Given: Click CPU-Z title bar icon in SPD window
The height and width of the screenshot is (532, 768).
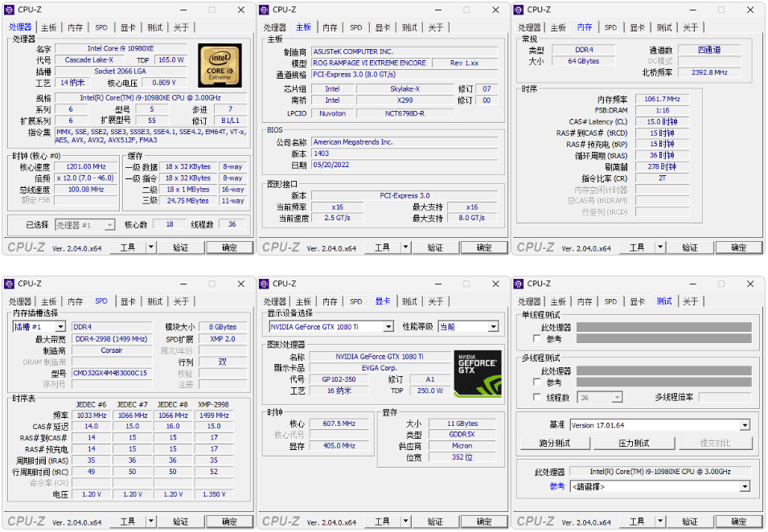Looking at the screenshot, I should (10, 284).
